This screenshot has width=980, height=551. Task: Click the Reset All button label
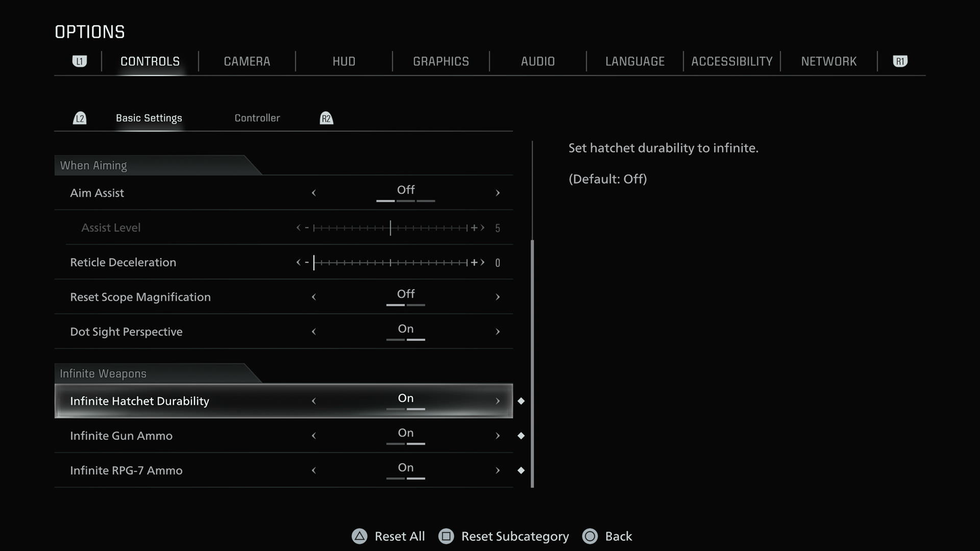pyautogui.click(x=399, y=536)
